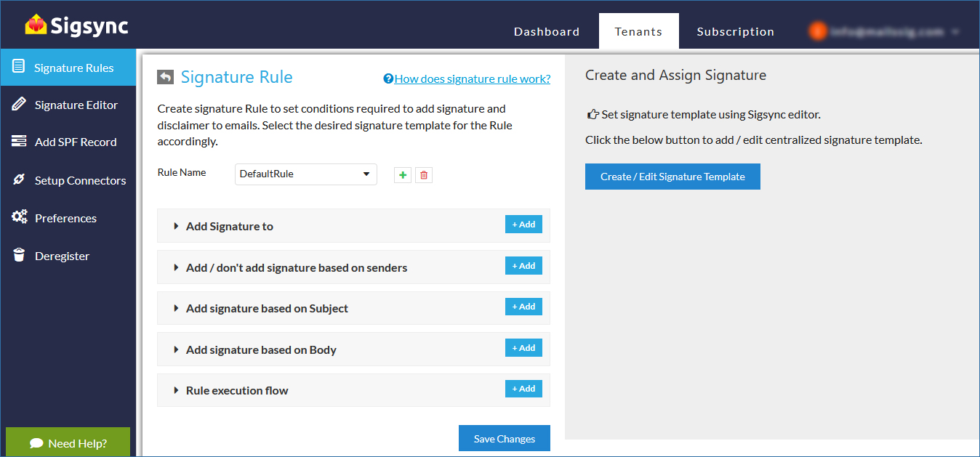The height and width of the screenshot is (457, 980).
Task: Open Signature Rules in the sidebar
Action: coord(68,67)
